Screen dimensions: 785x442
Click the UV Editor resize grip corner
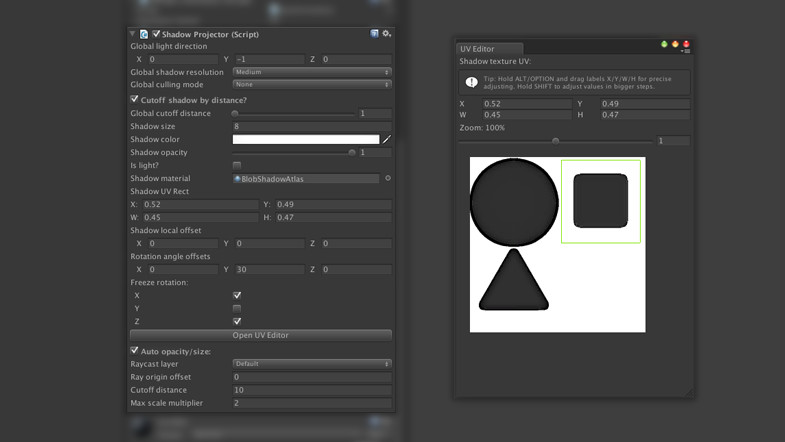[688, 392]
